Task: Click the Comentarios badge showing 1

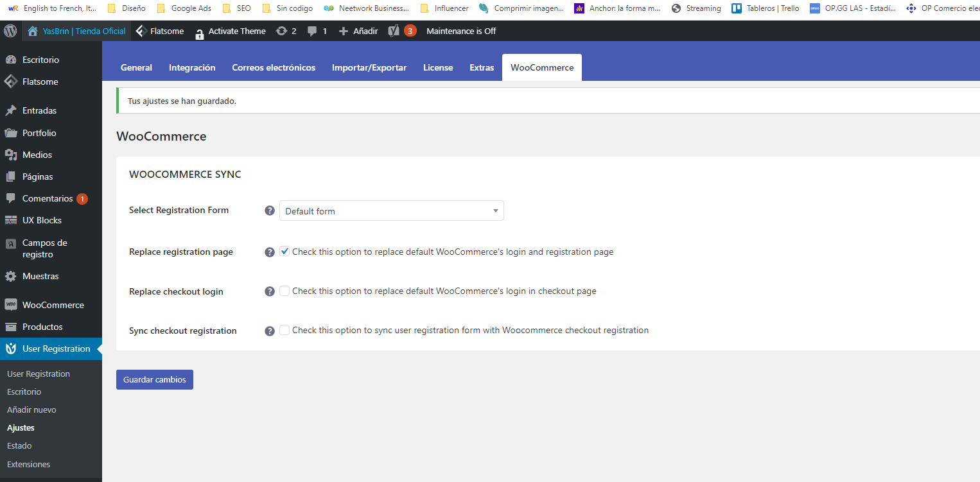Action: (82, 199)
